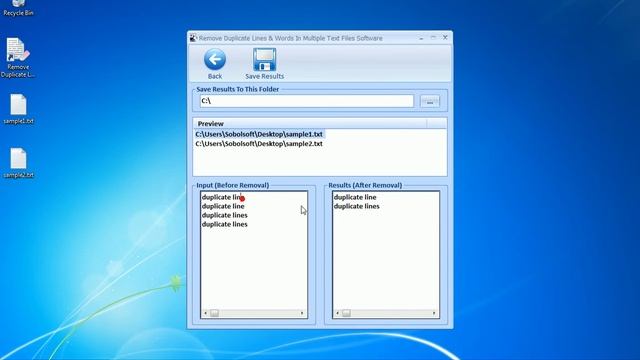Click the browse folder "..." button
The height and width of the screenshot is (360, 640).
click(430, 101)
